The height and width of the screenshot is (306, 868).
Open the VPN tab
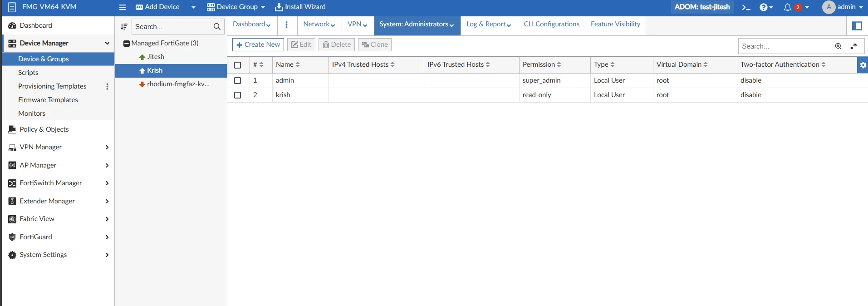pos(357,25)
